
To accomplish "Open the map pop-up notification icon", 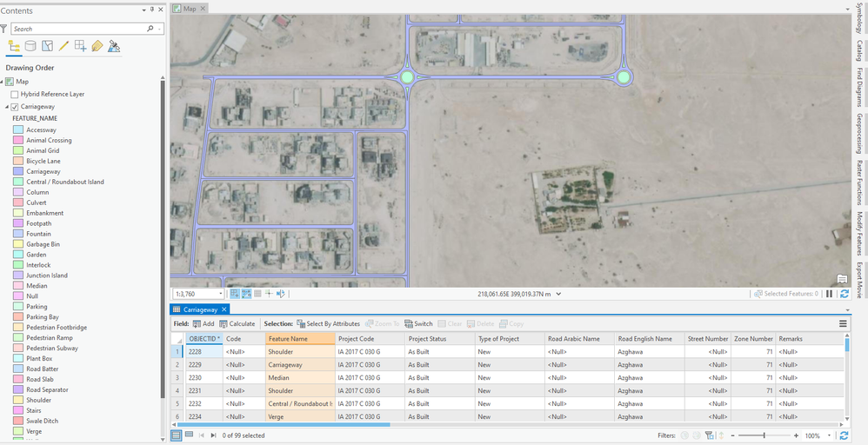I will click(x=842, y=279).
